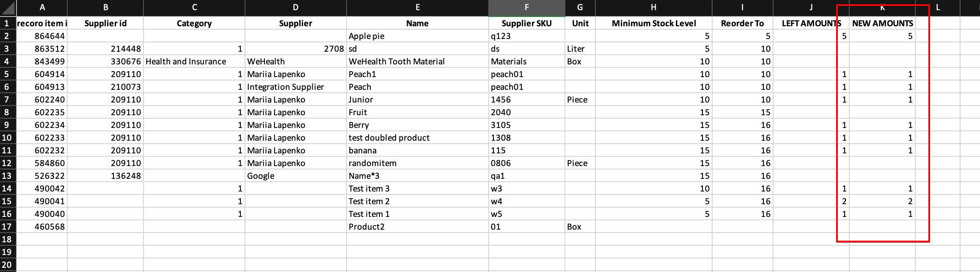The height and width of the screenshot is (272, 980).
Task: Click the select-all corner triangle
Action: point(8,8)
